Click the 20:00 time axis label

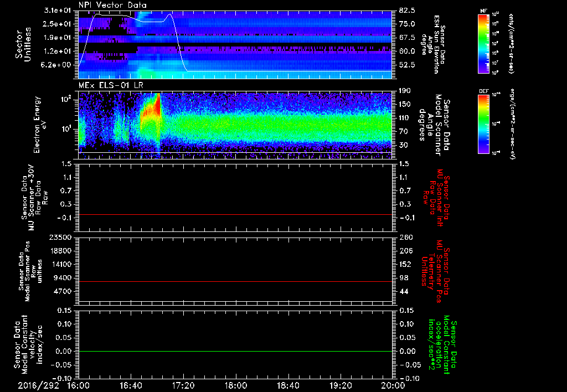pos(393,386)
